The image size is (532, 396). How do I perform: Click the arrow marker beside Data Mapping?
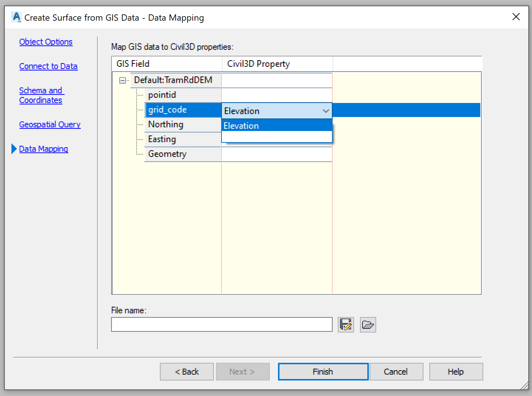tap(14, 149)
